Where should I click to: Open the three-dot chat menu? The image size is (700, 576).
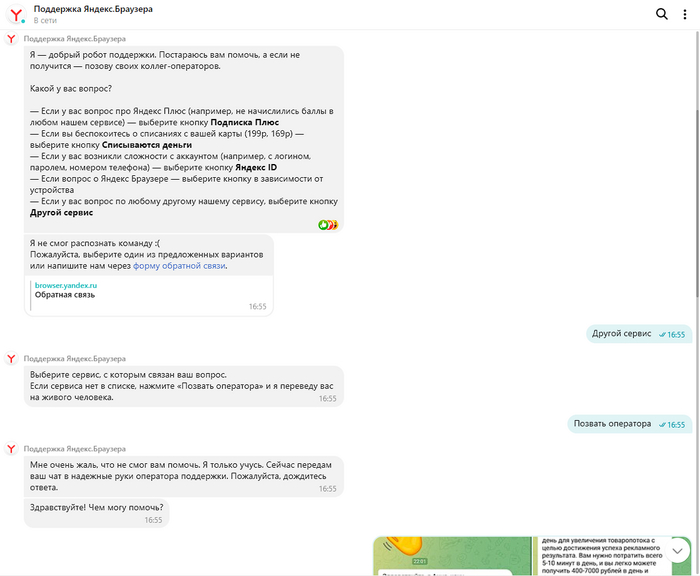(685, 14)
